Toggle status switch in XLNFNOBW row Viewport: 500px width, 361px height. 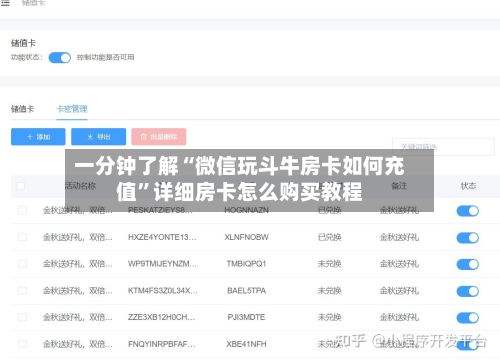click(x=468, y=238)
